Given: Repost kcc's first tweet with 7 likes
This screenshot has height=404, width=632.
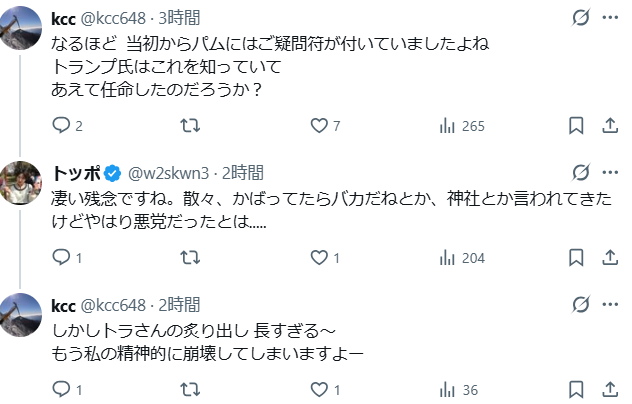Looking at the screenshot, I should coord(188,126).
